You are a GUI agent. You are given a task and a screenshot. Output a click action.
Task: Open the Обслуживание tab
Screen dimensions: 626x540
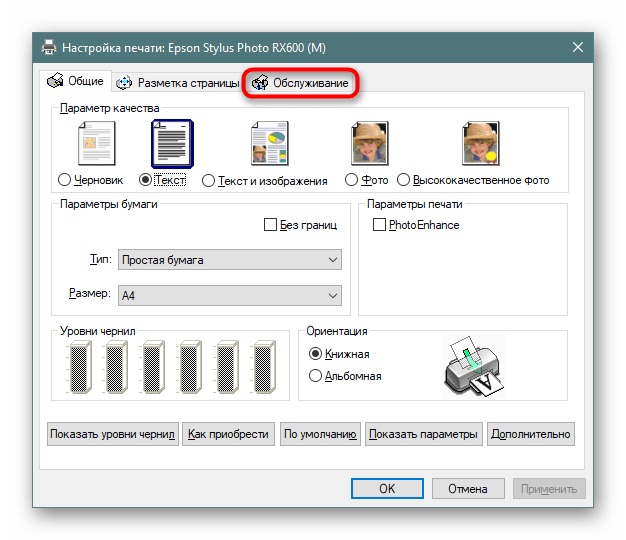[x=300, y=83]
